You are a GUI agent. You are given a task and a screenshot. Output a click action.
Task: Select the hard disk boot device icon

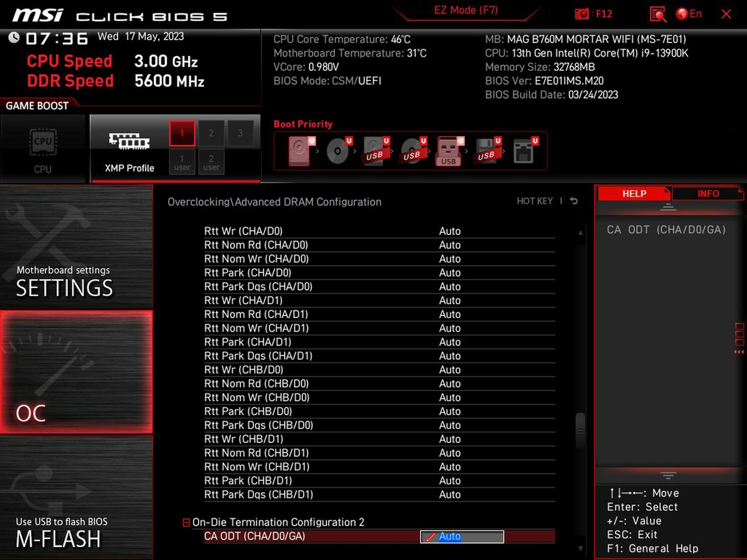pyautogui.click(x=301, y=151)
